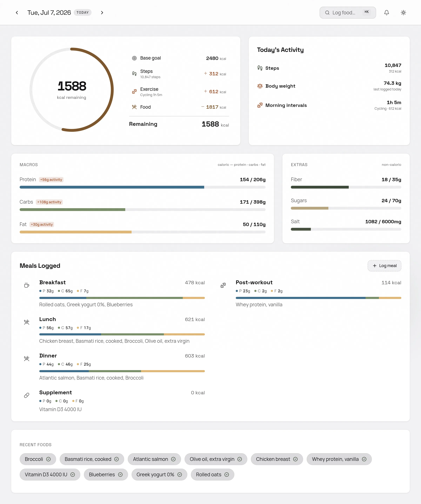Click the Fat progress bar

click(x=142, y=232)
